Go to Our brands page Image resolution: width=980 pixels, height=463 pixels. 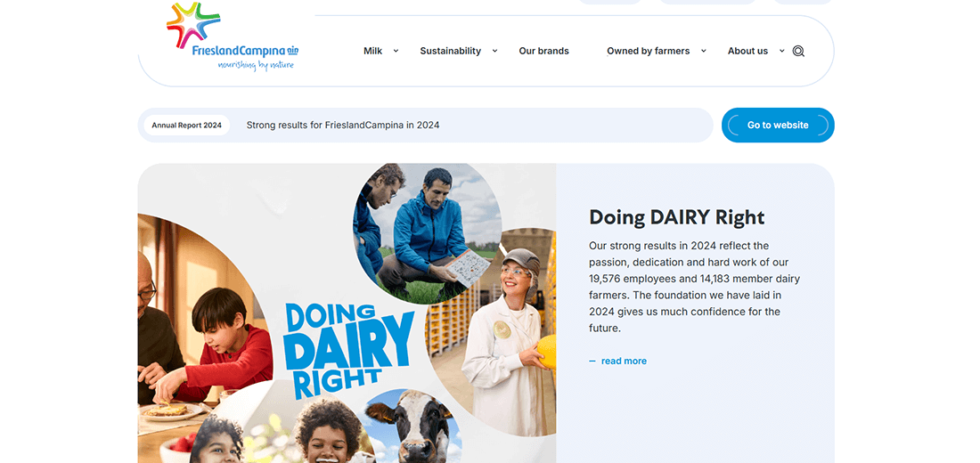click(x=543, y=52)
